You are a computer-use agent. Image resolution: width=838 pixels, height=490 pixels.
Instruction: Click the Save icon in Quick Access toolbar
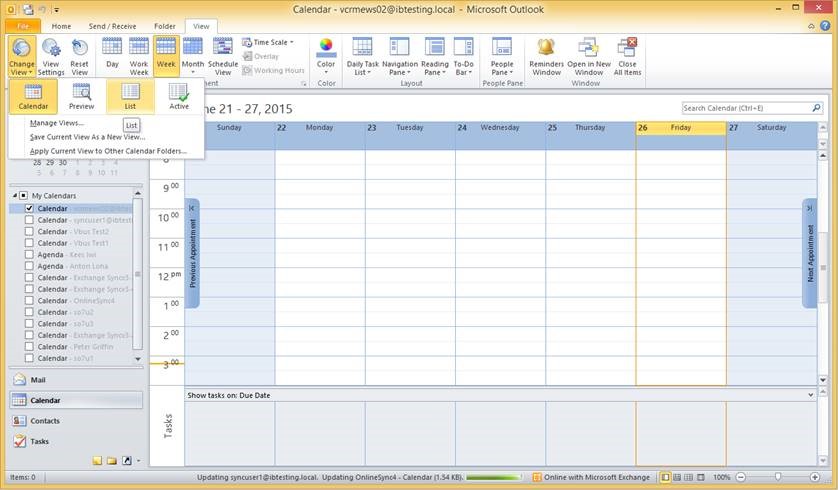click(28, 10)
